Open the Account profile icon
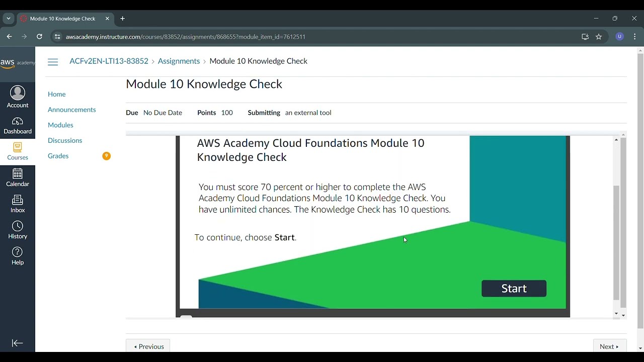 (18, 93)
